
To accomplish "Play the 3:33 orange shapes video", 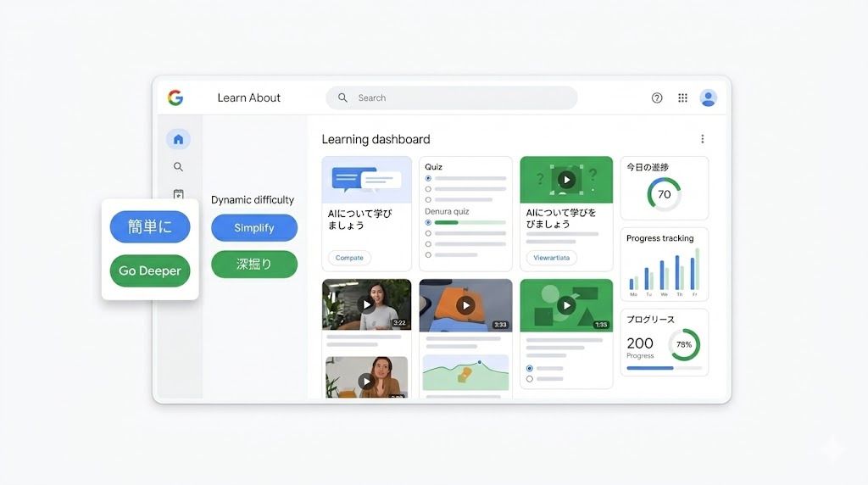I will click(465, 305).
